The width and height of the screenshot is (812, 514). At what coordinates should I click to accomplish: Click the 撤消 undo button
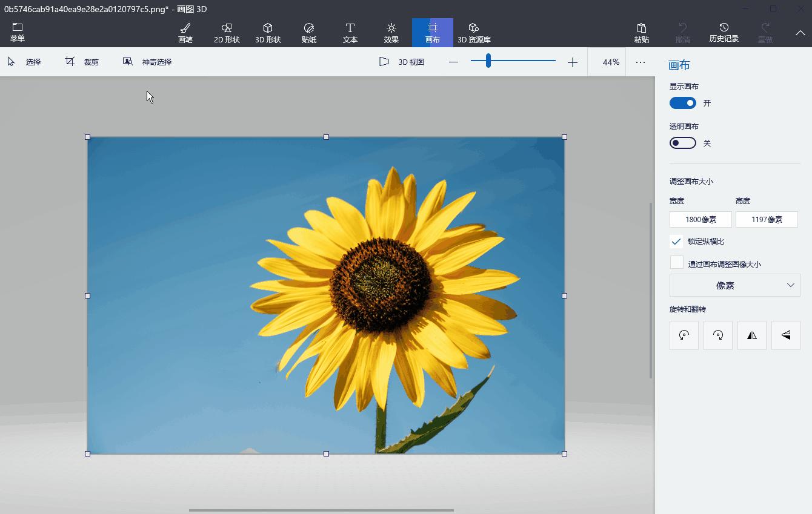683,33
